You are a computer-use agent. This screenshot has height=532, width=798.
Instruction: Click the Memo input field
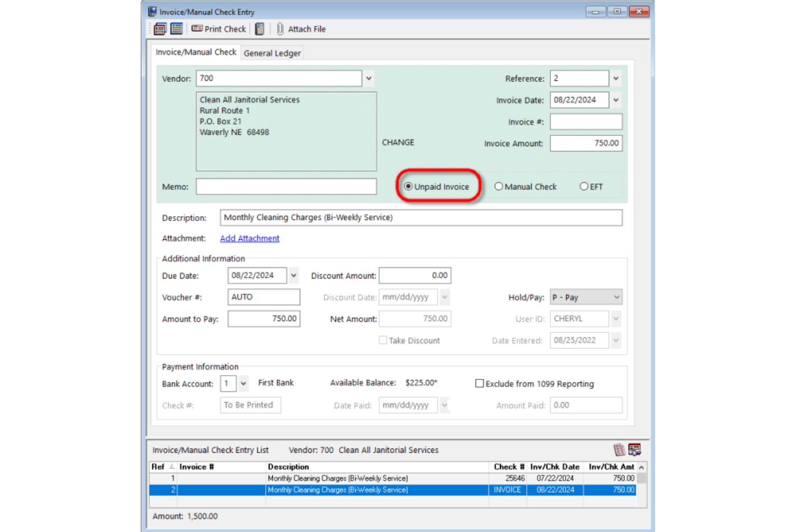[x=286, y=186]
